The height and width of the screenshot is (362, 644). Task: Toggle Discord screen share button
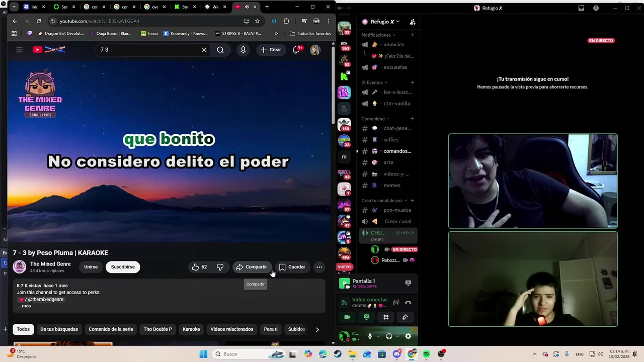click(x=366, y=317)
